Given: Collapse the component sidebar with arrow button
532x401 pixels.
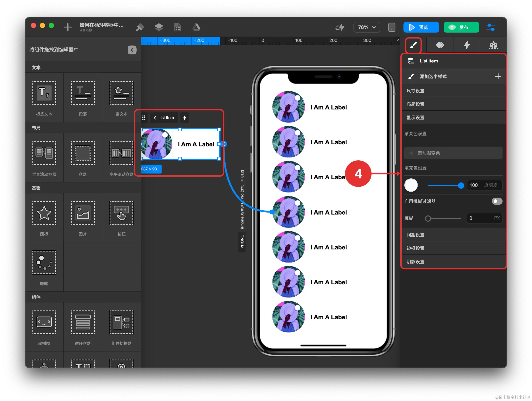Looking at the screenshot, I should (x=132, y=50).
